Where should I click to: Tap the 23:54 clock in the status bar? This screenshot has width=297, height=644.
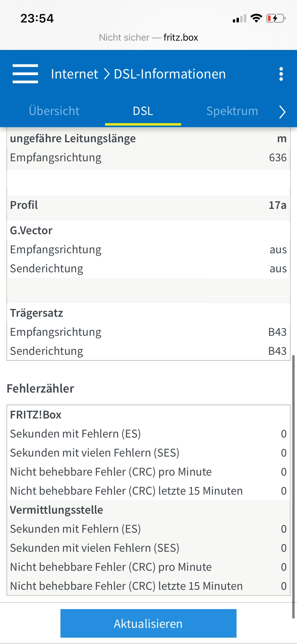[37, 19]
